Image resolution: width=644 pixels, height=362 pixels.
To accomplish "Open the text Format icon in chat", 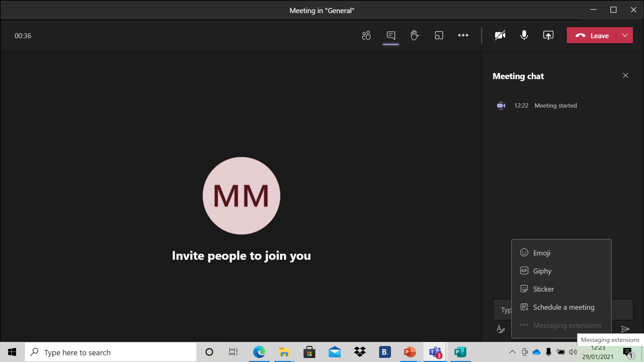I will 501,329.
